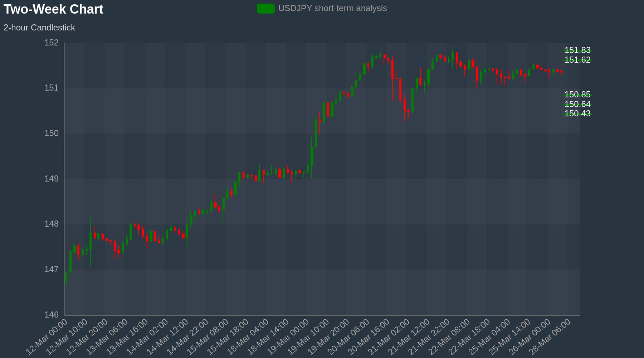The image size is (644, 358).
Task: Click the 15-Mar 18:00 x-axis label
Action: coord(228,337)
